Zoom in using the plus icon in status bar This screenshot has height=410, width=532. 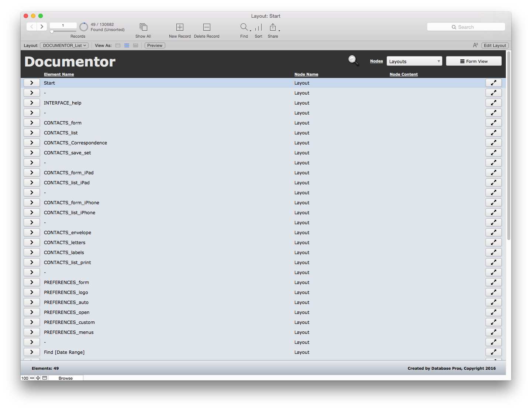click(38, 378)
